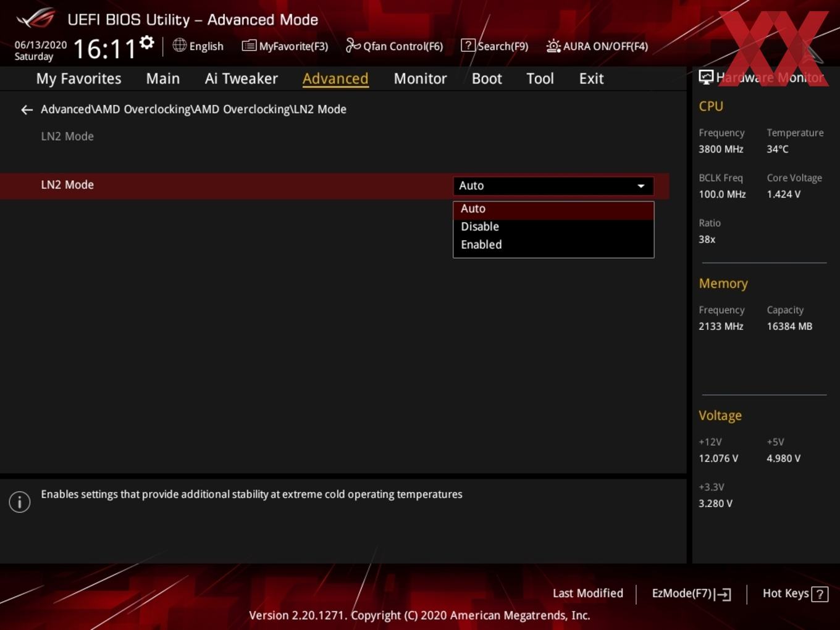840x630 pixels.
Task: Change language from English
Action: point(206,46)
